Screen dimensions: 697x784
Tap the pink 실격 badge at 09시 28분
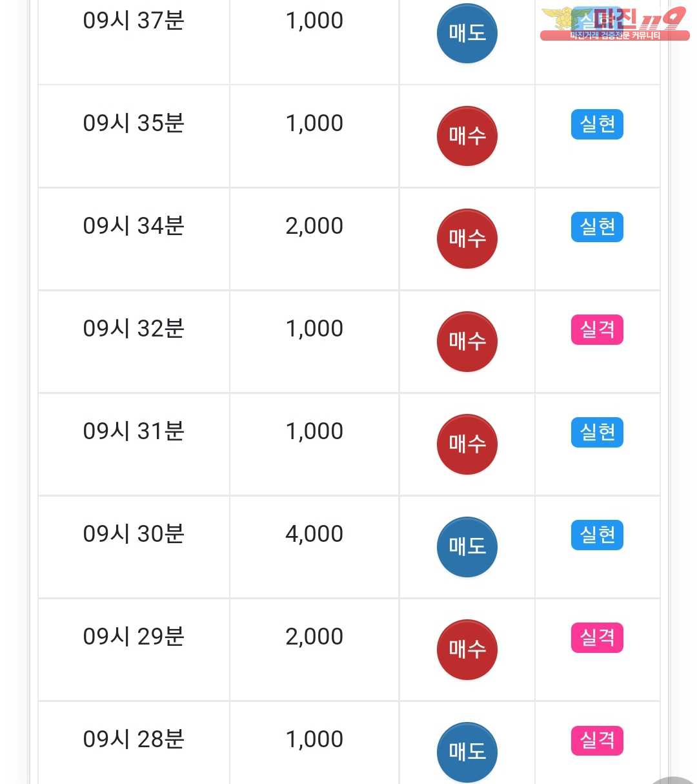[x=597, y=740]
